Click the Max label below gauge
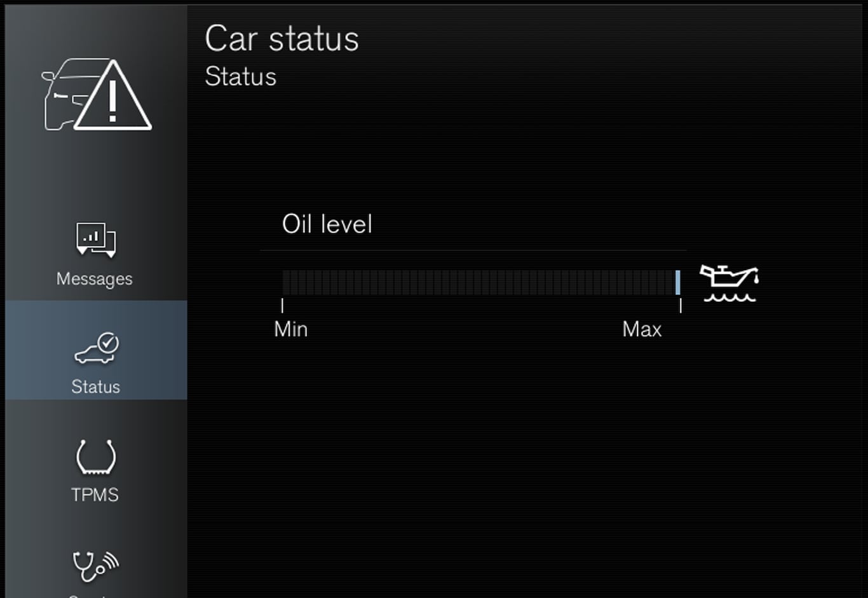Viewport: 868px width, 598px height. pyautogui.click(x=642, y=329)
